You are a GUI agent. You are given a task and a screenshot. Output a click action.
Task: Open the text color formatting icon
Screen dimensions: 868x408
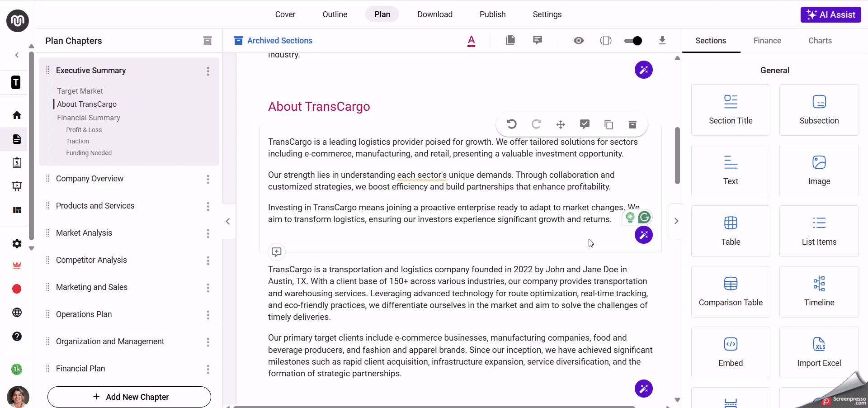pos(471,41)
